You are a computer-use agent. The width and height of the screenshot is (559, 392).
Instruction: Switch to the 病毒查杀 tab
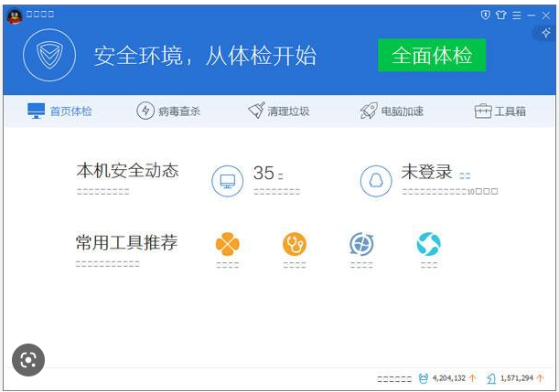tap(168, 111)
